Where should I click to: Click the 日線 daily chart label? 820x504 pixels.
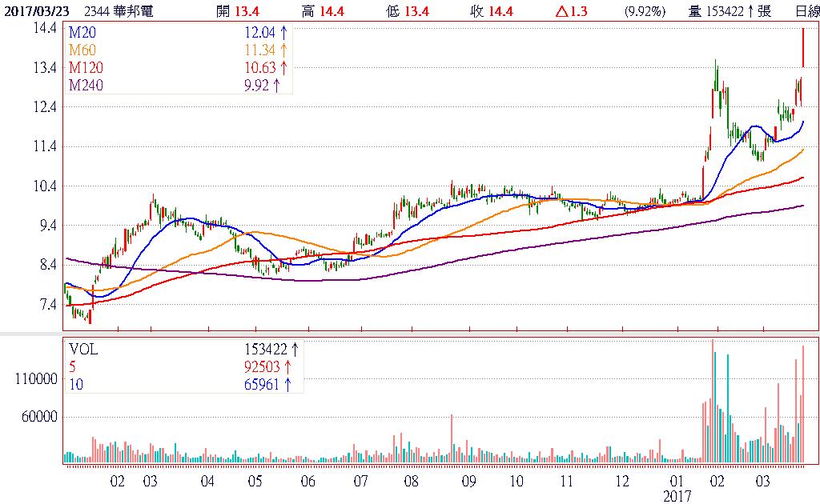pyautogui.click(x=806, y=10)
